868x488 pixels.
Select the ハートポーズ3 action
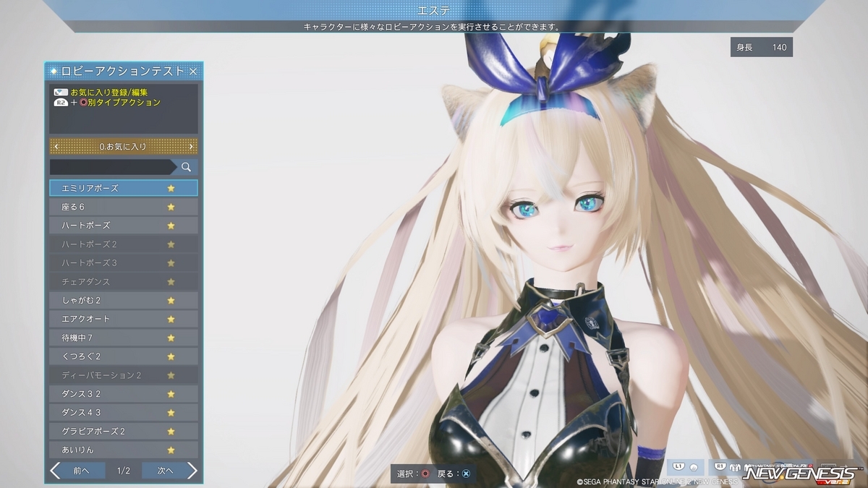click(x=124, y=263)
